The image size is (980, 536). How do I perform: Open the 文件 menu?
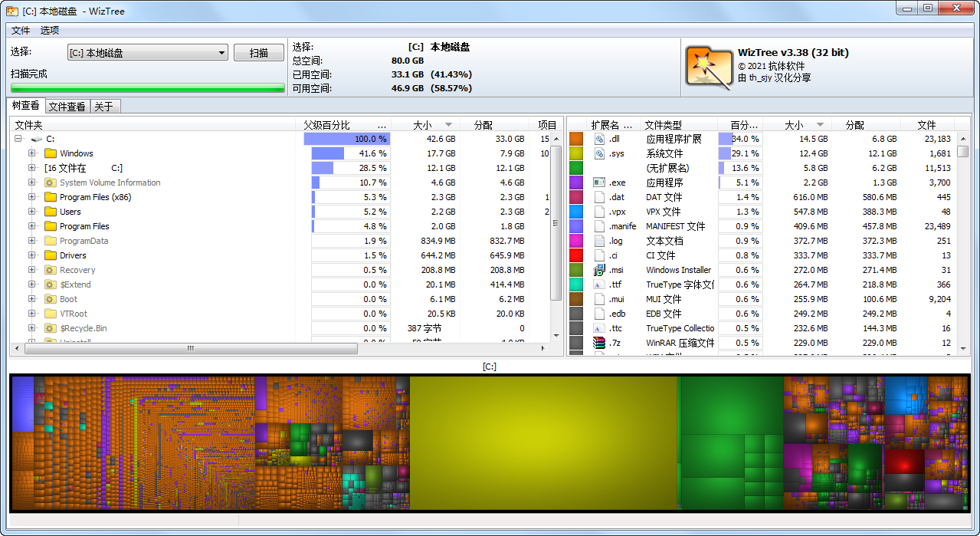[21, 30]
